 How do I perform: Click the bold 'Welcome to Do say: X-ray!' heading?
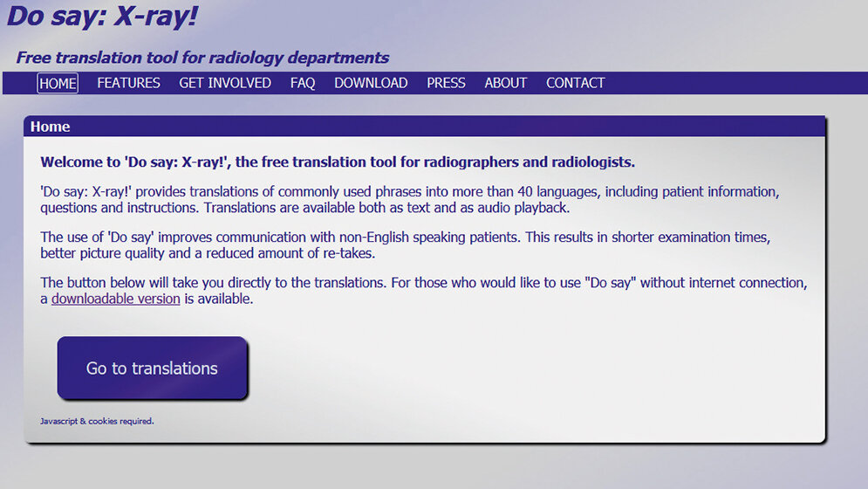click(x=337, y=162)
